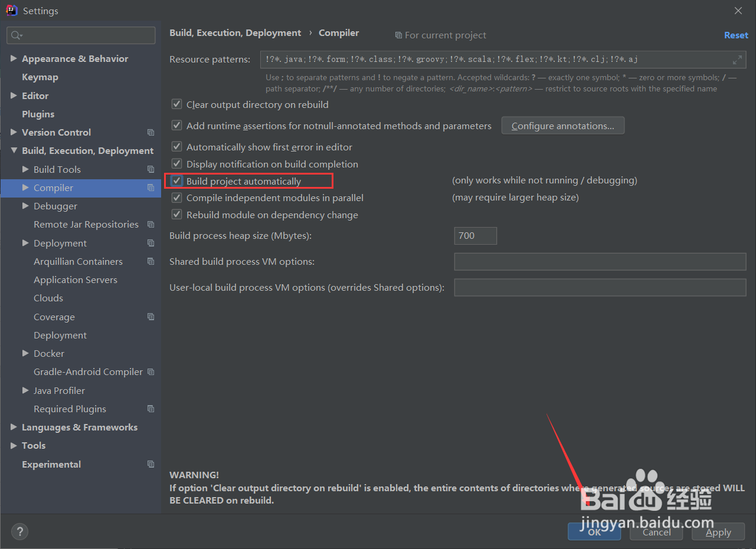
Task: Click Build process heap size field
Action: (x=476, y=235)
